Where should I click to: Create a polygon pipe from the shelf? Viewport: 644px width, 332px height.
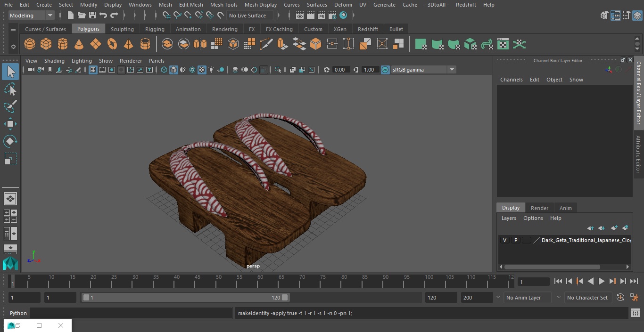pyautogui.click(x=145, y=44)
